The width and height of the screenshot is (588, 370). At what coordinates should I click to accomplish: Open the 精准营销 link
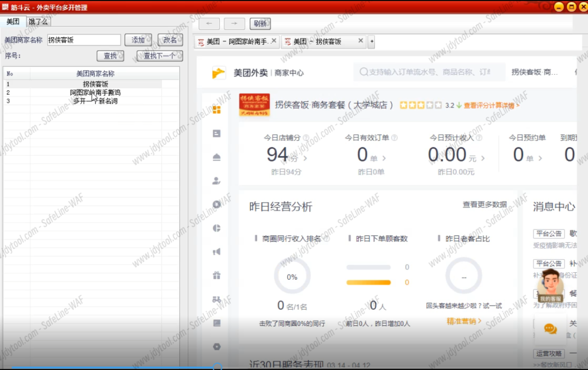pos(464,321)
